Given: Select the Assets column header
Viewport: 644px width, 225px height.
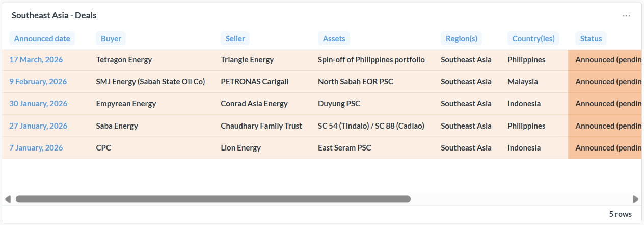Looking at the screenshot, I should (334, 38).
